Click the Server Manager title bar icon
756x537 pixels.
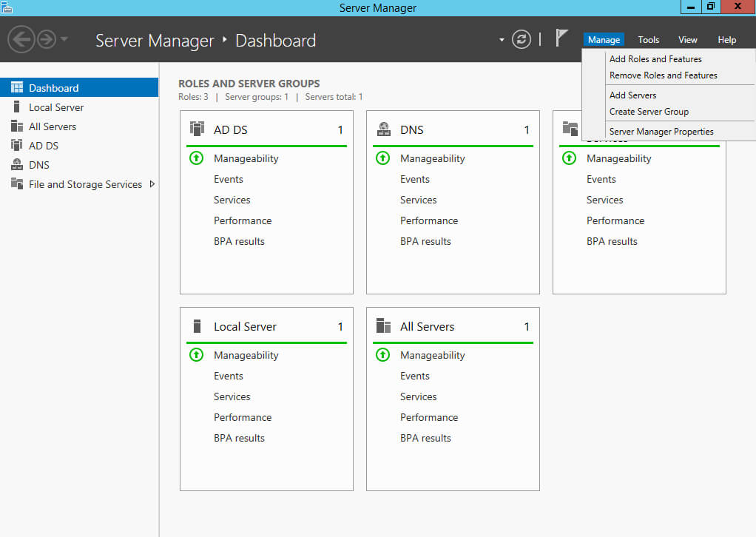[x=7, y=7]
